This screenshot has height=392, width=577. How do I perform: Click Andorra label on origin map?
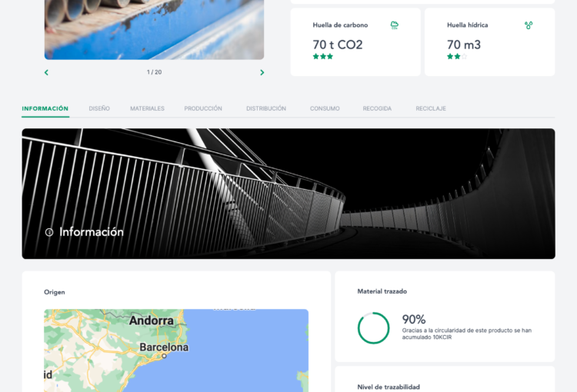[x=152, y=321]
